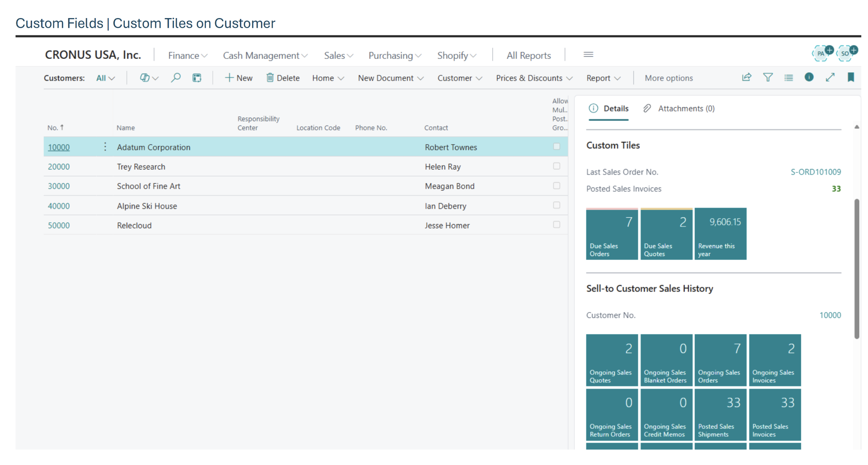Check the checkbox in Trey Research row
The image size is (868, 465).
[557, 166]
